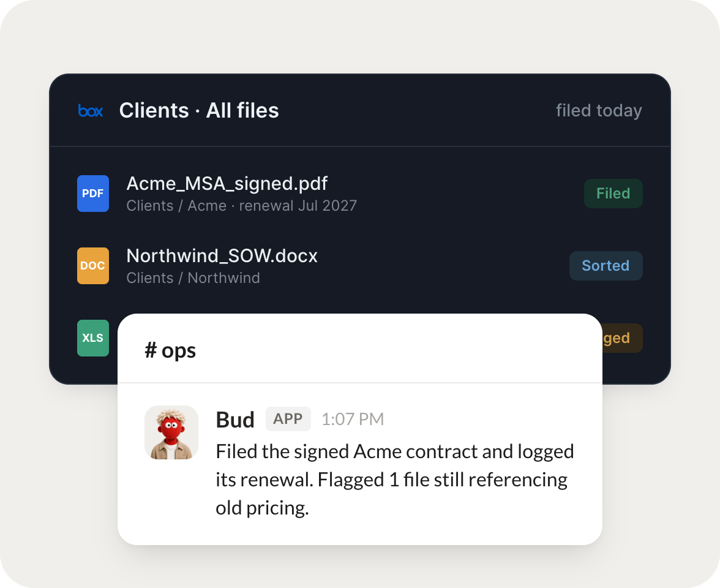Click the renewal Jul 2027 text

click(x=298, y=206)
